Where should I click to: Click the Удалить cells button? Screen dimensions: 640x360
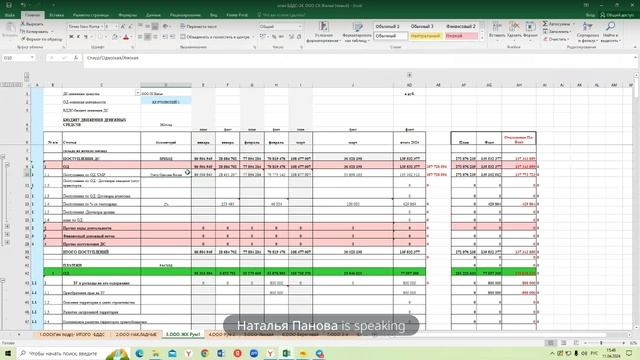click(514, 31)
